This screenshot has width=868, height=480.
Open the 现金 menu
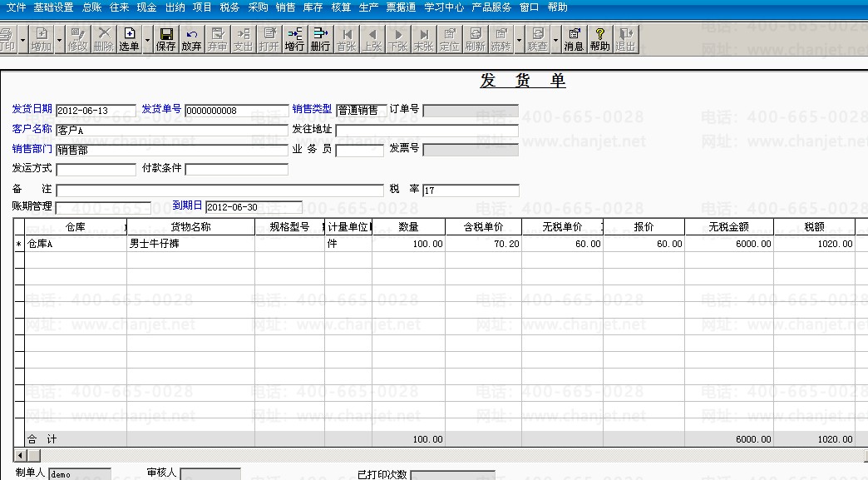click(x=146, y=7)
